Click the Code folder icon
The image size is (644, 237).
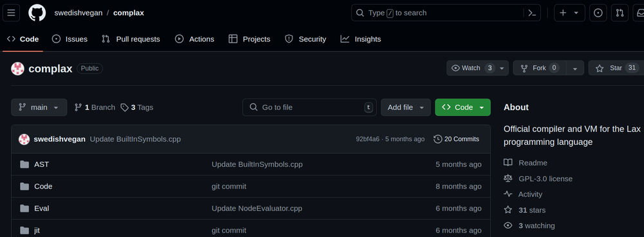[24, 187]
